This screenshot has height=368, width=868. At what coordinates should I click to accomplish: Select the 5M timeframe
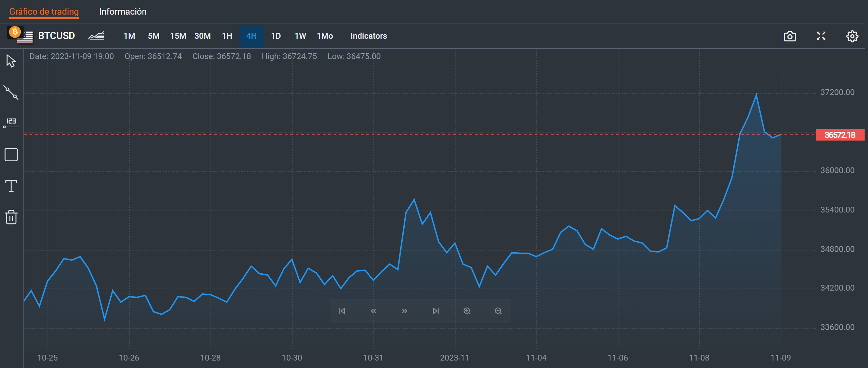coord(154,36)
